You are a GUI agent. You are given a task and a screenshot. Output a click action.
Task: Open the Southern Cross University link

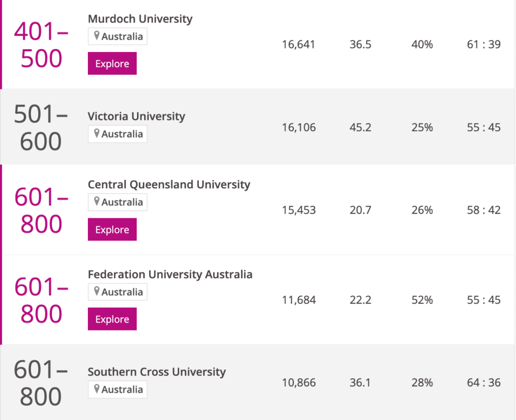pos(157,372)
